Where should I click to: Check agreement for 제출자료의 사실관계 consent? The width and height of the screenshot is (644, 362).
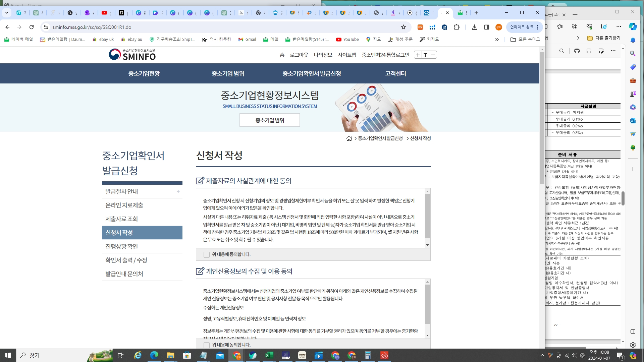[207, 255]
